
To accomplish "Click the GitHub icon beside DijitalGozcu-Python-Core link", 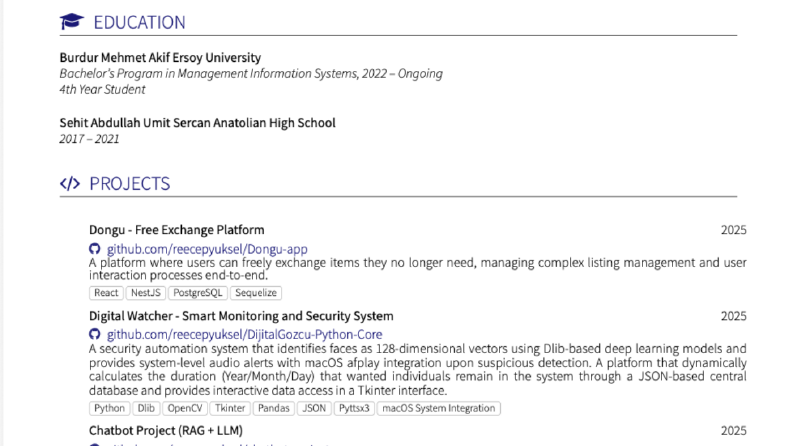I will (95, 334).
